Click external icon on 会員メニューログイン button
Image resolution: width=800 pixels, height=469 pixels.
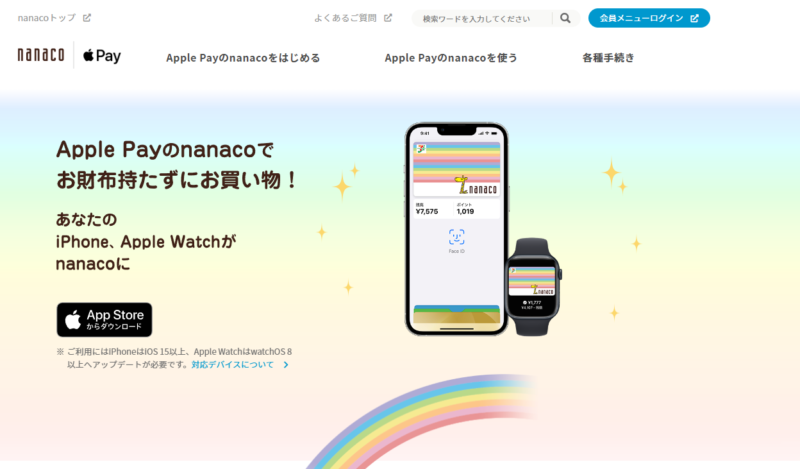coord(694,18)
